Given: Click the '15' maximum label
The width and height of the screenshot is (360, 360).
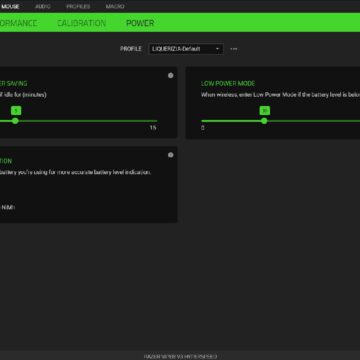Looking at the screenshot, I should click(x=153, y=128).
